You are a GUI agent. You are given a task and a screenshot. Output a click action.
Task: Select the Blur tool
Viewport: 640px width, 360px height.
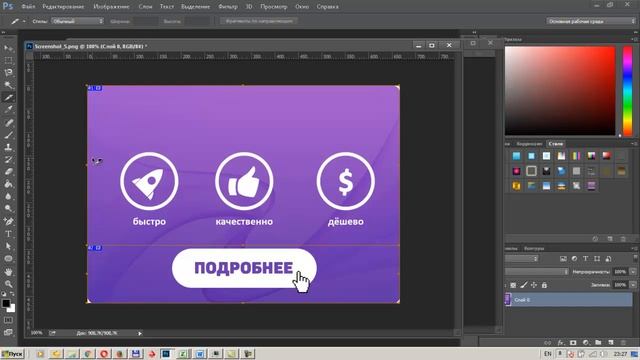click(x=8, y=196)
